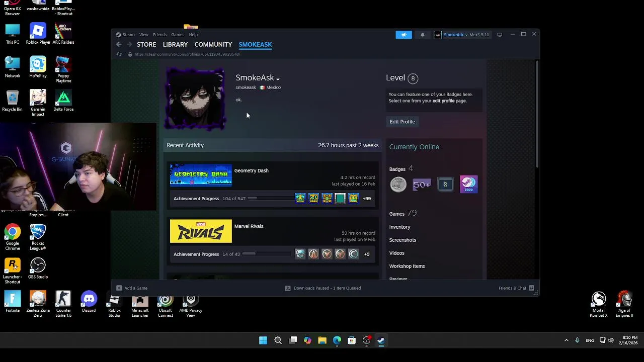
Task: Reload the Steam profile page
Action: (x=119, y=54)
